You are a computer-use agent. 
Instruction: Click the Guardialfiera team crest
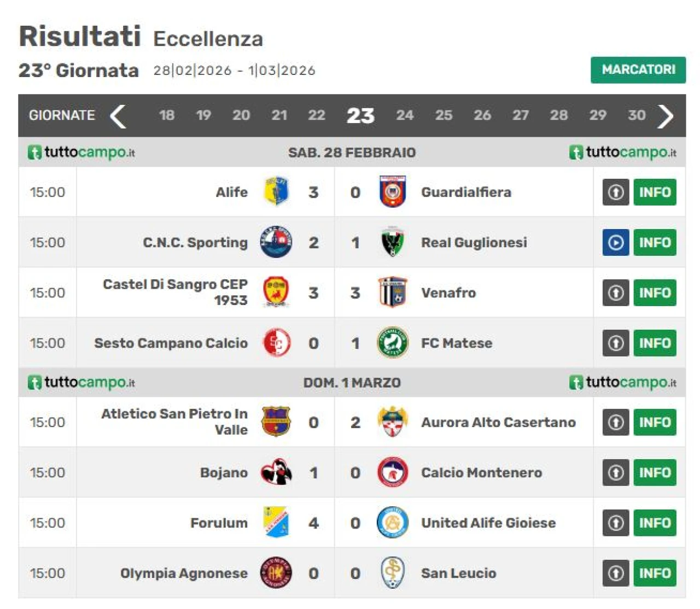coord(392,192)
